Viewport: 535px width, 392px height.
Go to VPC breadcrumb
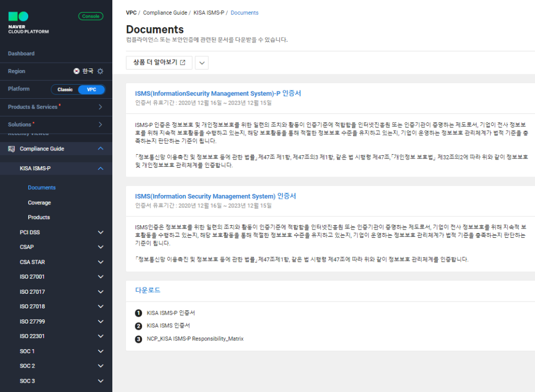click(x=131, y=13)
